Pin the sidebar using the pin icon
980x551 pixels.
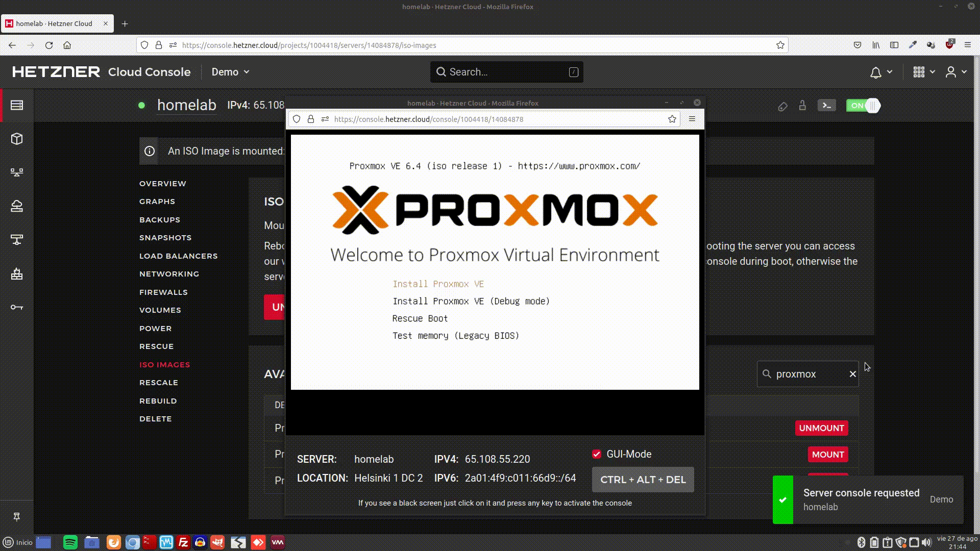17,517
